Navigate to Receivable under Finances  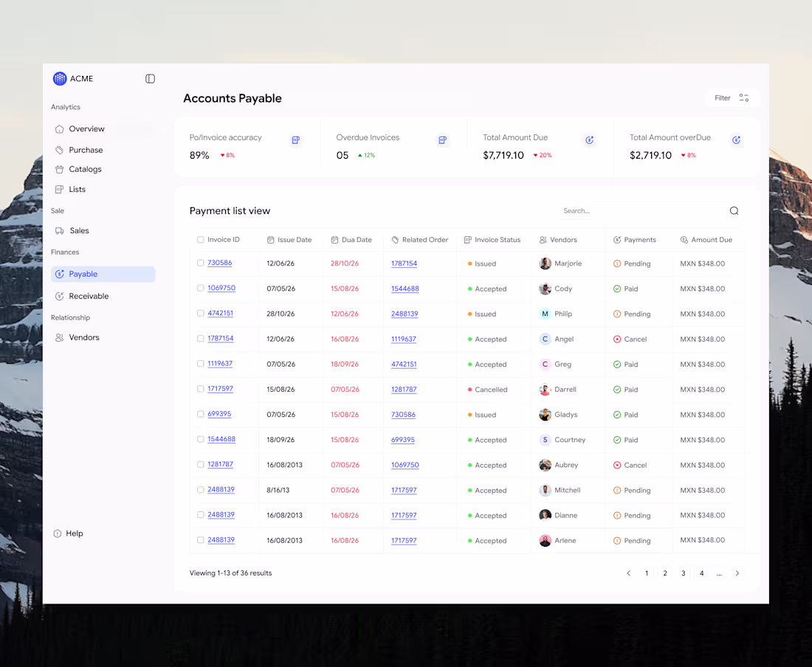click(x=86, y=296)
